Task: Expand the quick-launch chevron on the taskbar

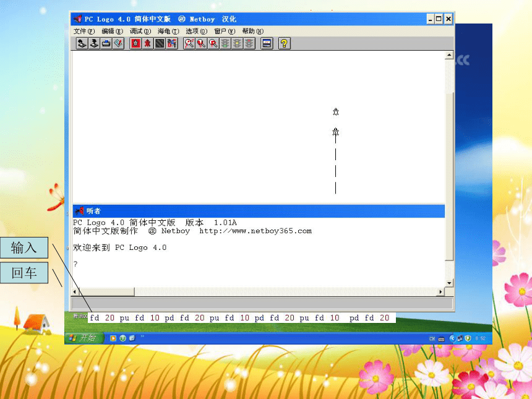Action: coord(142,337)
